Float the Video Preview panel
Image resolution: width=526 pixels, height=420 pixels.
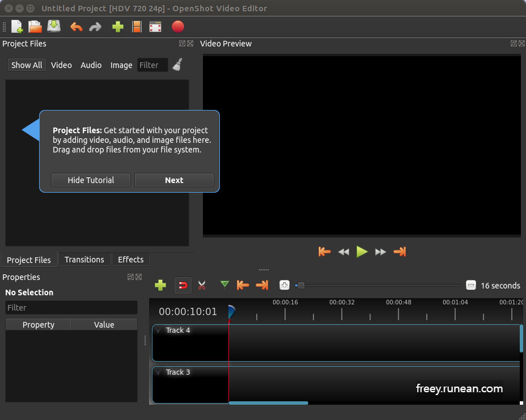[514, 43]
